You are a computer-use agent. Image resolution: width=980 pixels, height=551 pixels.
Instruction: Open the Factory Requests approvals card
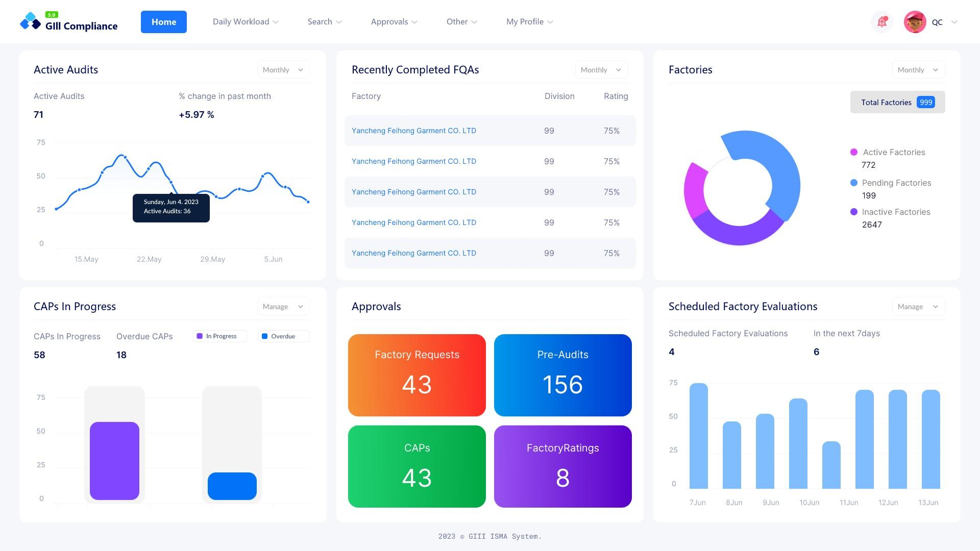point(417,375)
